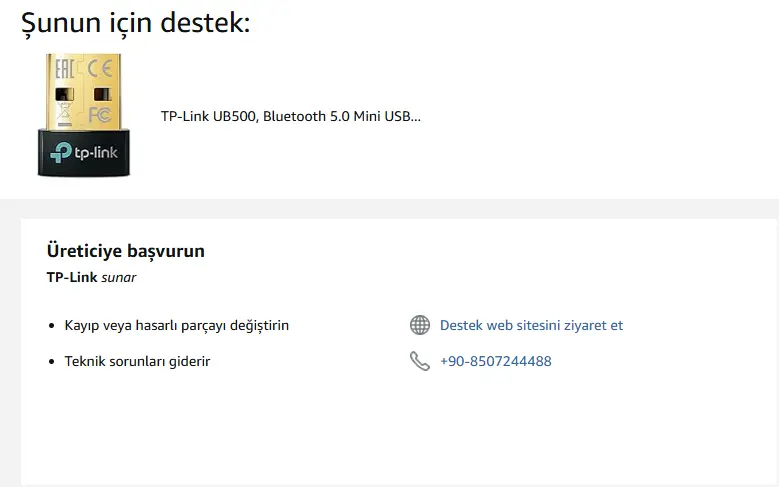The height and width of the screenshot is (487, 779).
Task: Call the +90-8507244488 phone number link
Action: pos(495,361)
